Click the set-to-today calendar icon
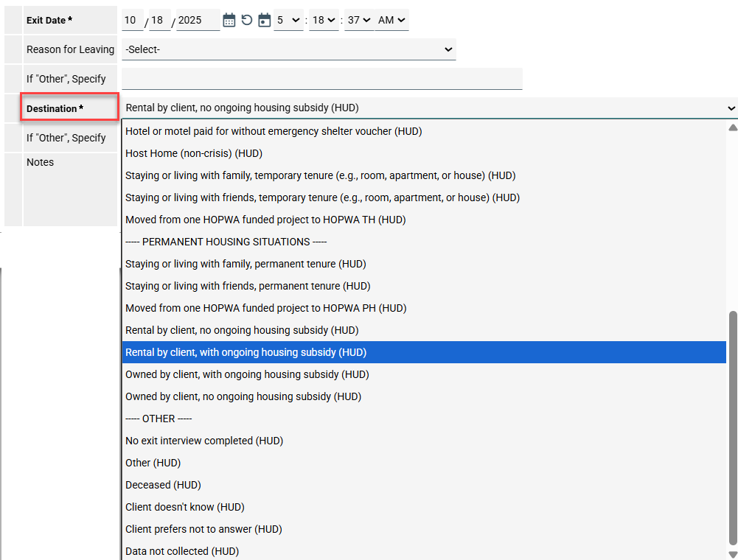 click(x=265, y=21)
